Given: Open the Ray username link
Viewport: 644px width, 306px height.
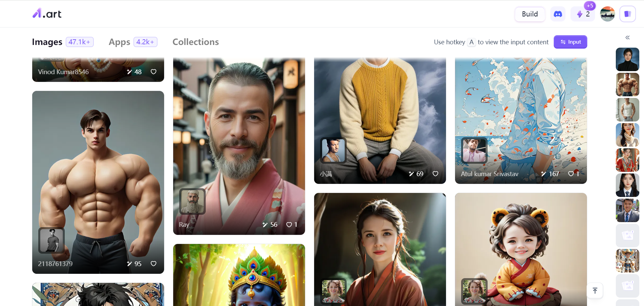Looking at the screenshot, I should [x=184, y=224].
